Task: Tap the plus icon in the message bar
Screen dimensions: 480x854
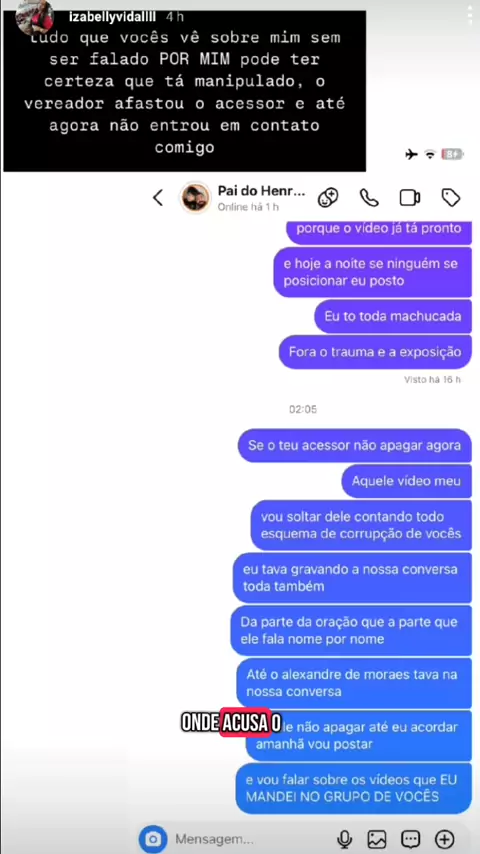Action: click(445, 839)
